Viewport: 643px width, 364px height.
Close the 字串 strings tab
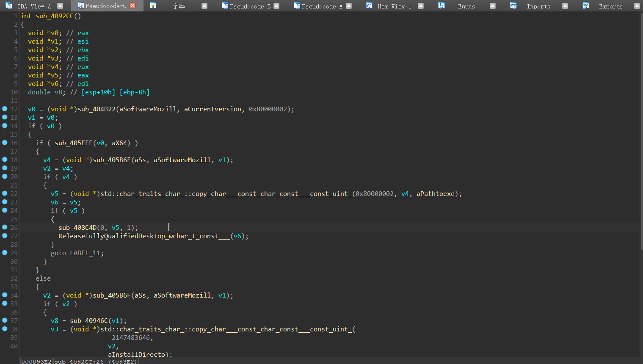click(x=204, y=6)
